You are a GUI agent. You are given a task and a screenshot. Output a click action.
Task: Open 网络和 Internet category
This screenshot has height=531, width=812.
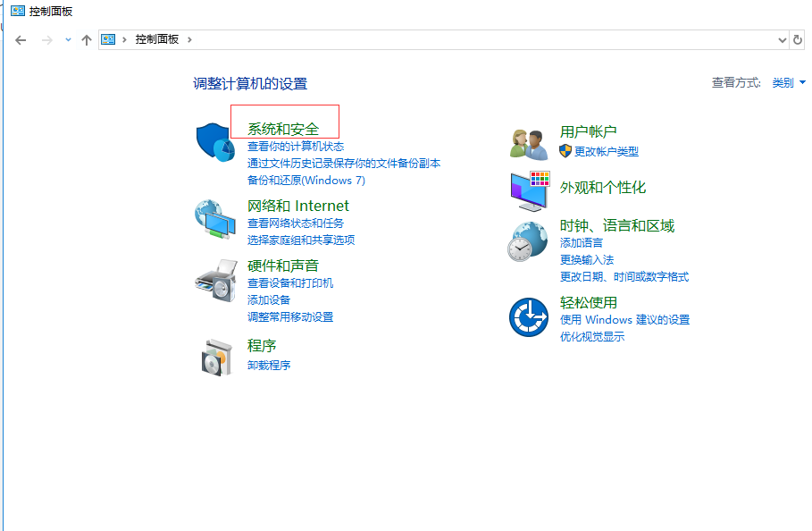click(x=298, y=206)
